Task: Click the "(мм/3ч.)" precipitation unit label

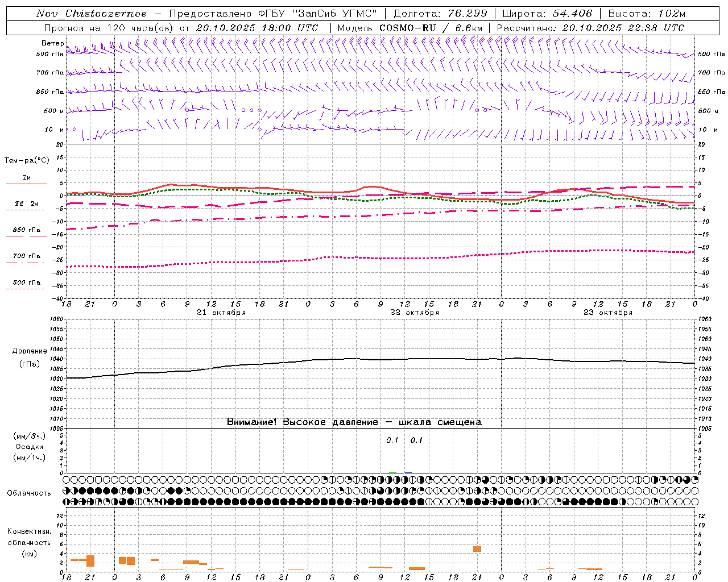Action: 30,436
